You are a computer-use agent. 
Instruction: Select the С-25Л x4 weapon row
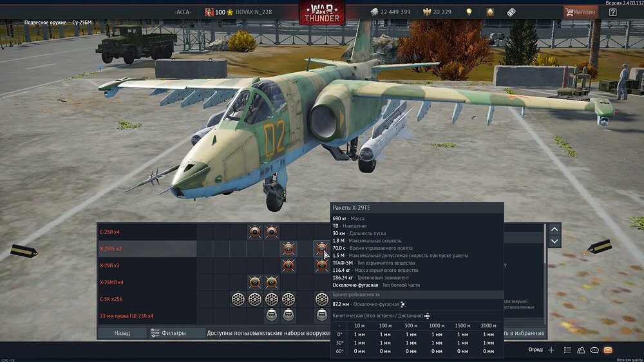pyautogui.click(x=147, y=232)
